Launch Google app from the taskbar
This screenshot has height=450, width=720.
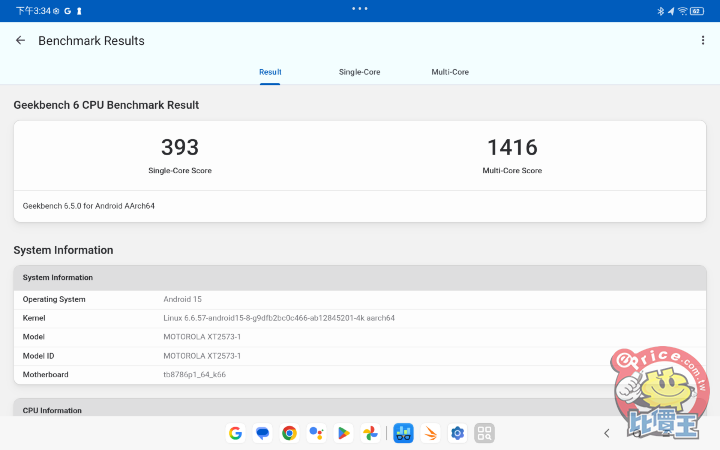(235, 433)
